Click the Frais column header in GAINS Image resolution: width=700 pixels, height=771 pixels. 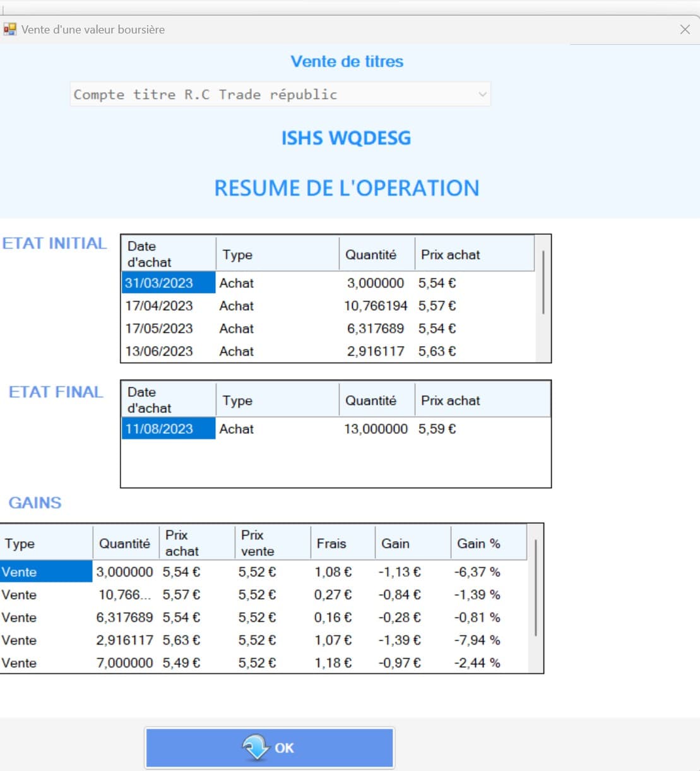tap(343, 543)
